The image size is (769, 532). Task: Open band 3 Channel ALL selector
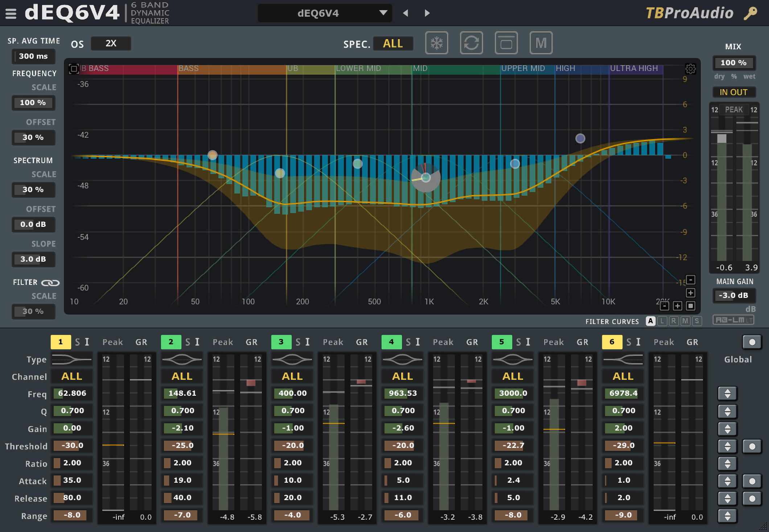[x=292, y=376]
